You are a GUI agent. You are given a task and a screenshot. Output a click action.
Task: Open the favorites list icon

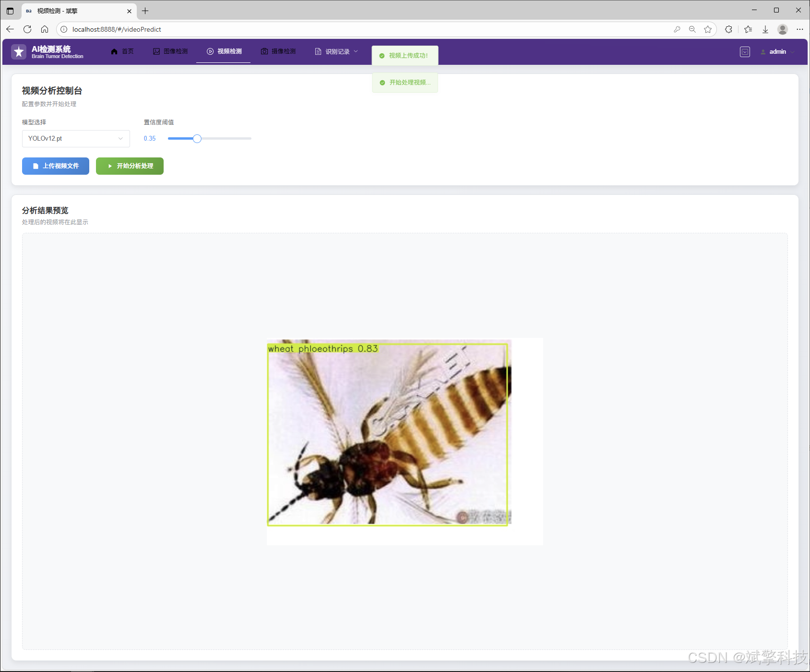click(748, 29)
